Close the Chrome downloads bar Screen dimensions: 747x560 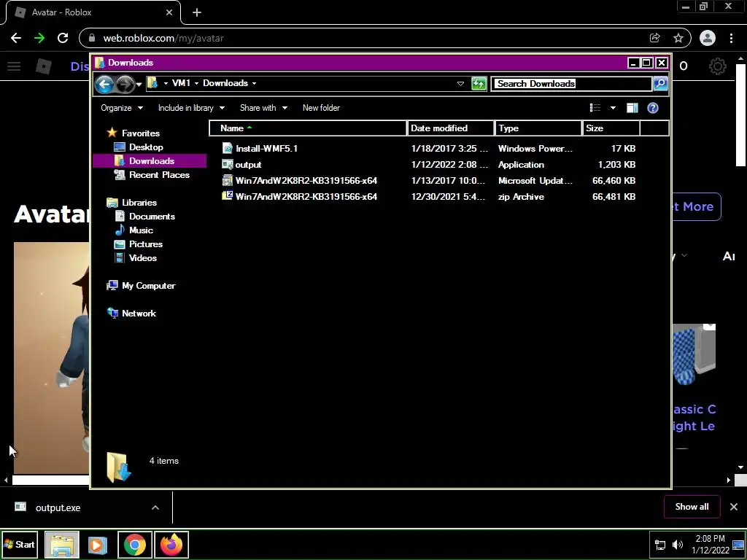(x=734, y=507)
